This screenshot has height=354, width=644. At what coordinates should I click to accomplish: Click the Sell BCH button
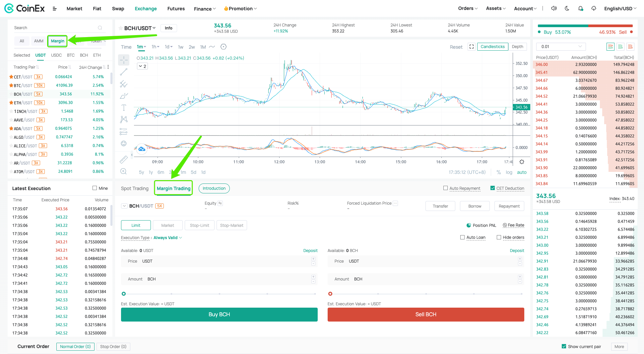click(426, 315)
